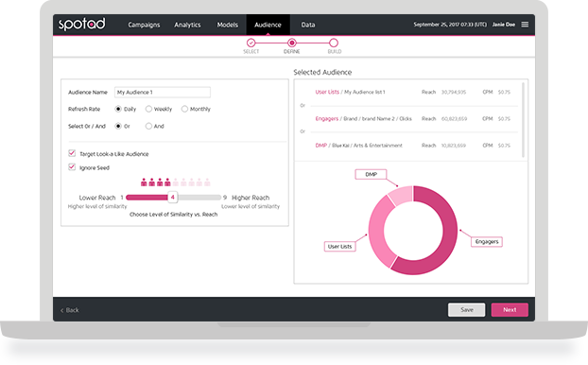Click the SELECT step circle
This screenshot has height=365, width=588.
click(x=251, y=43)
